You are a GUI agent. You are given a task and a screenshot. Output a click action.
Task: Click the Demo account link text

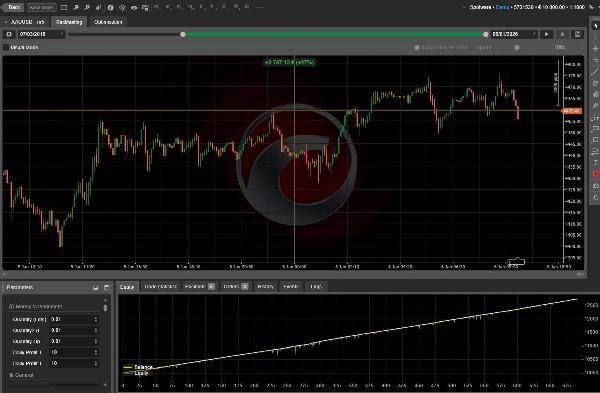point(502,7)
